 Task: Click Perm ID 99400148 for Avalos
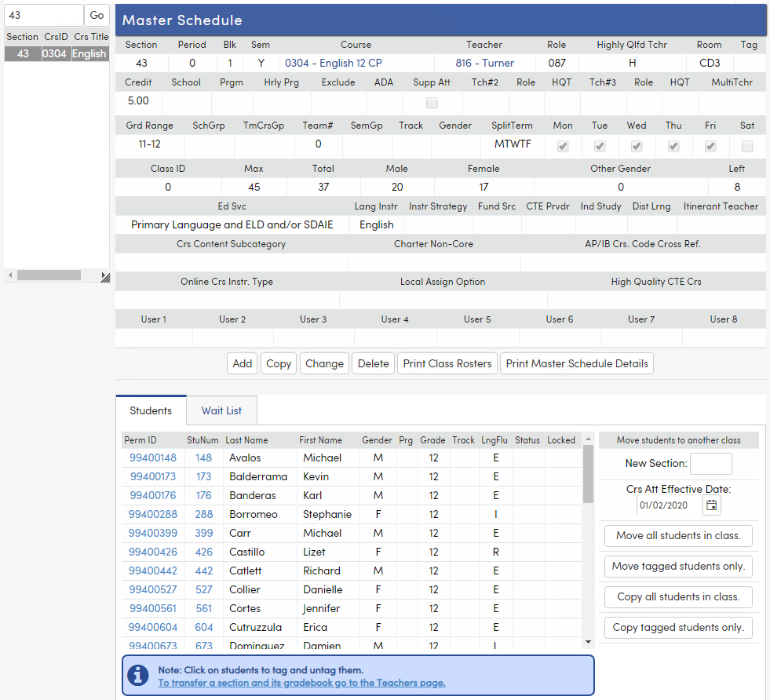152,458
